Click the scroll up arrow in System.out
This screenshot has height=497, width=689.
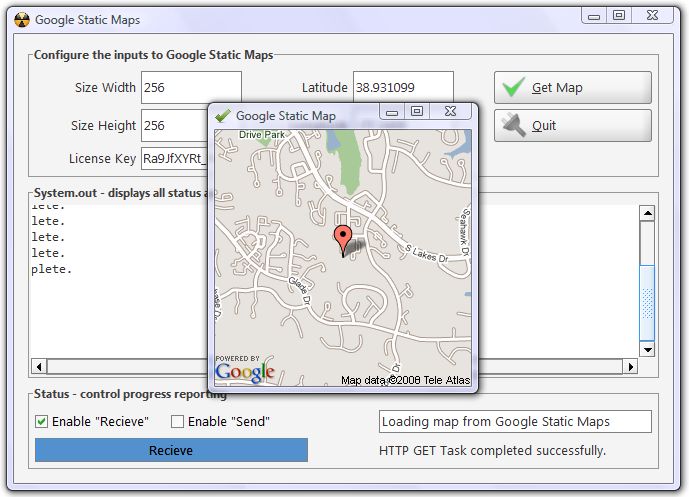pos(647,214)
